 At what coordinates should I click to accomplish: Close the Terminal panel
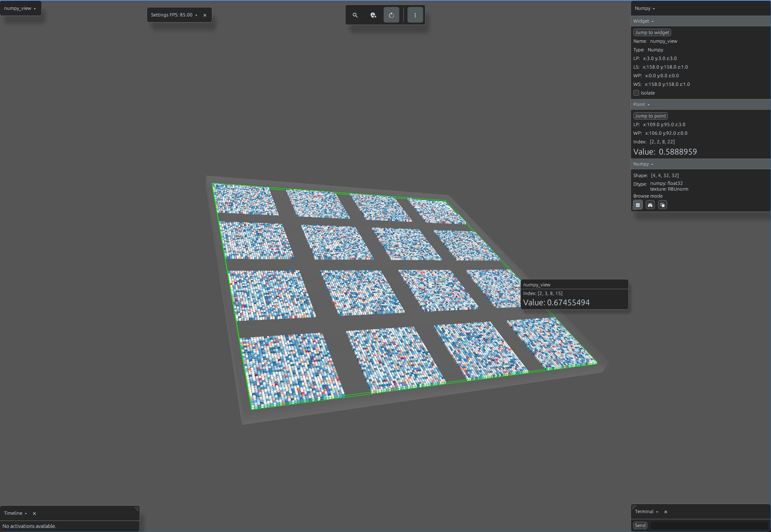[x=666, y=512]
